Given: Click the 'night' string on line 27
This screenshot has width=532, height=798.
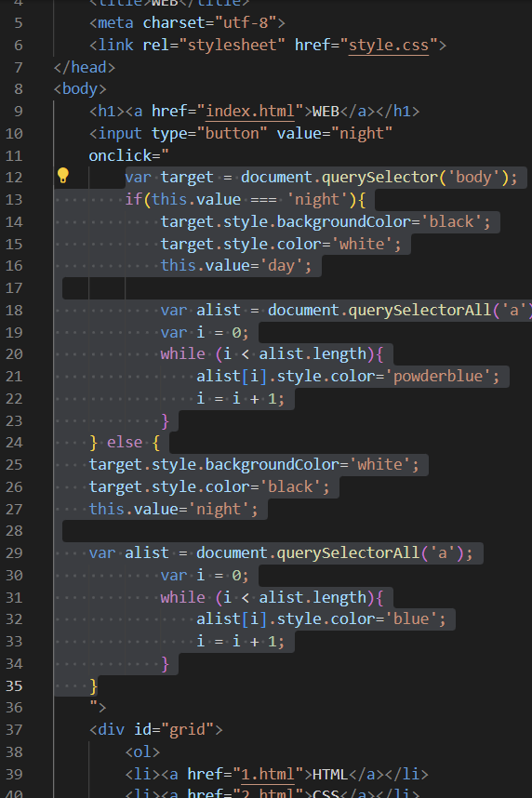Looking at the screenshot, I should pos(219,510).
